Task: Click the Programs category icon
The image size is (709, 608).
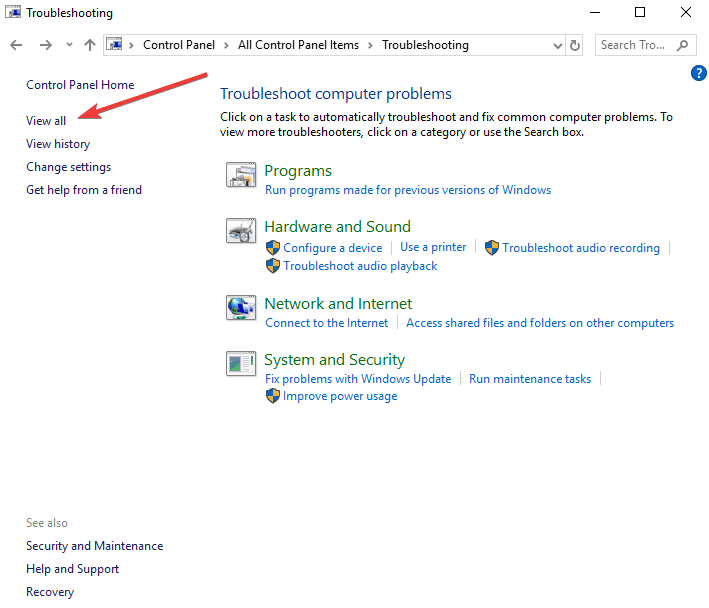Action: [241, 174]
